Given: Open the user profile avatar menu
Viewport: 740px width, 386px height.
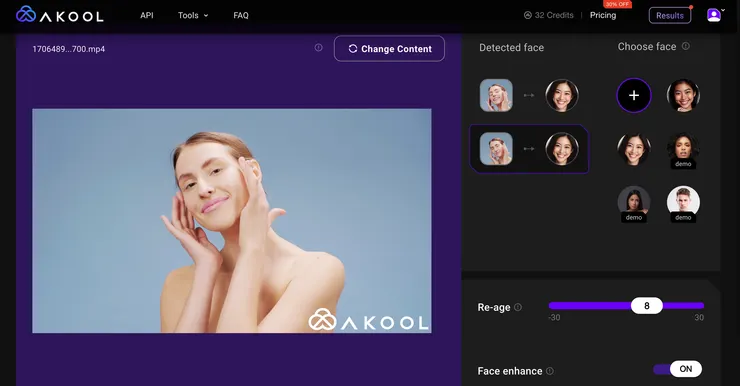Looking at the screenshot, I should [714, 15].
